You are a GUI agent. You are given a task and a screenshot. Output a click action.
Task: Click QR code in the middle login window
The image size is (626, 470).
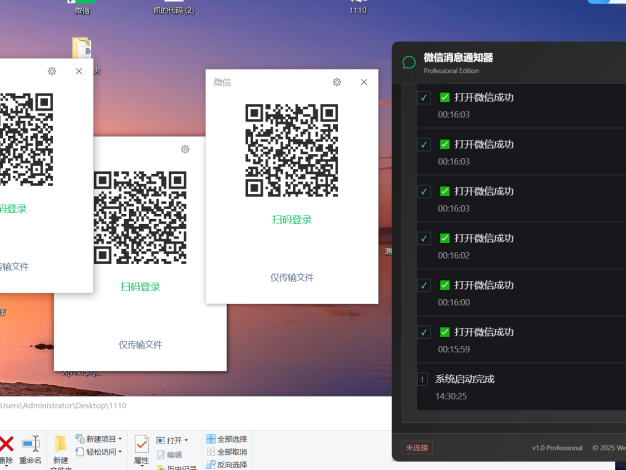(140, 218)
